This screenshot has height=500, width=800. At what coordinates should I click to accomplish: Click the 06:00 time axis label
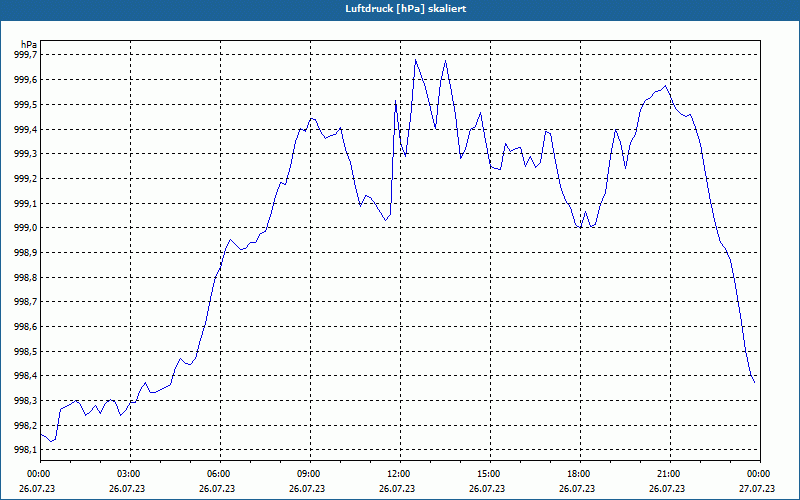pyautogui.click(x=220, y=474)
